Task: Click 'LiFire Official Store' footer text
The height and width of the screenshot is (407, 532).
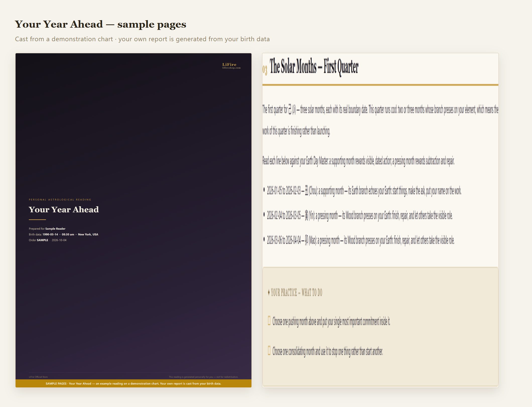Action: (x=38, y=377)
